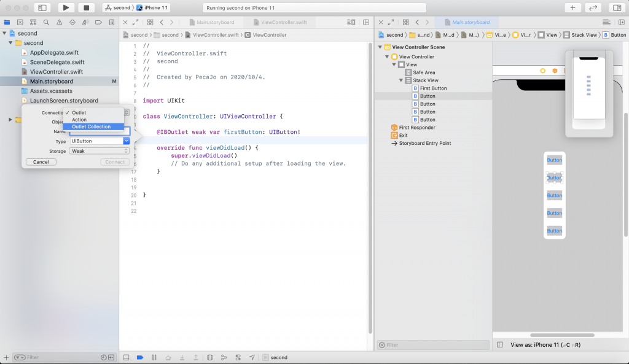Open the Issue navigator warning icon
Image resolution: width=629 pixels, height=364 pixels.
coord(59,22)
